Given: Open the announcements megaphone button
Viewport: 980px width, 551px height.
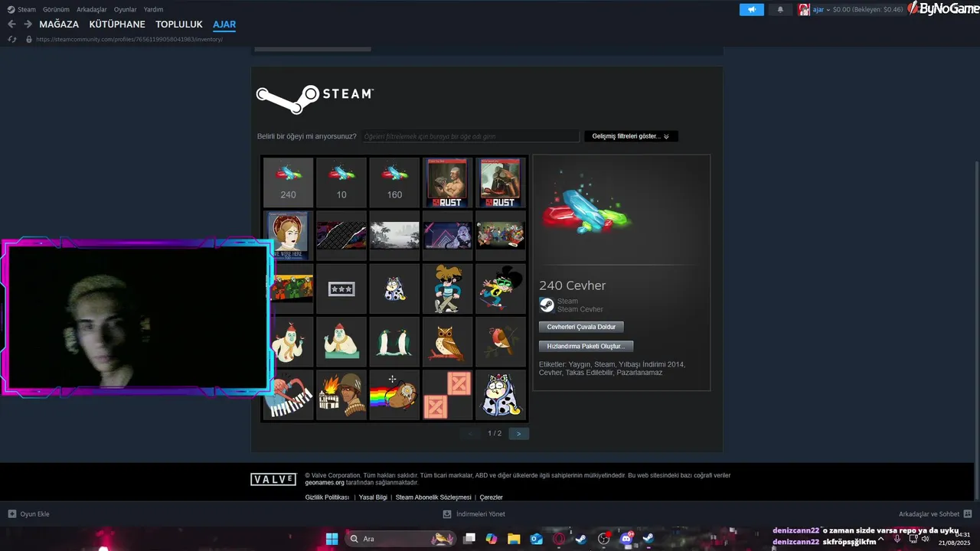Looking at the screenshot, I should point(752,9).
